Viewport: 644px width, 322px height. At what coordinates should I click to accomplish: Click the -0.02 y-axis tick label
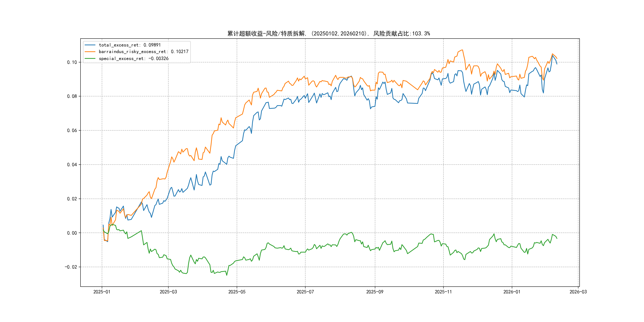point(71,267)
